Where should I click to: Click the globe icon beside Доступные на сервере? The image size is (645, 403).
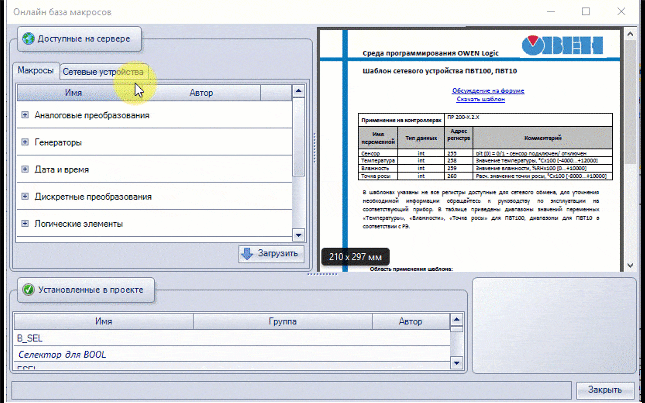pos(27,40)
